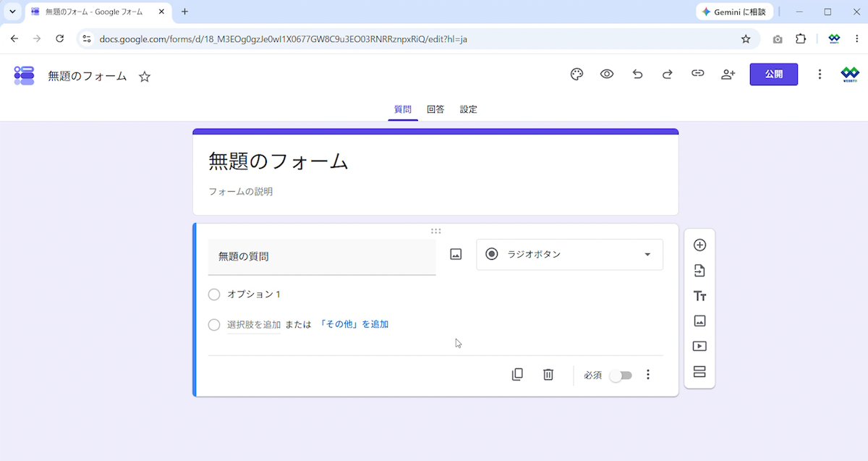Select the オプション 1 radio button
The width and height of the screenshot is (868, 461).
tap(214, 295)
